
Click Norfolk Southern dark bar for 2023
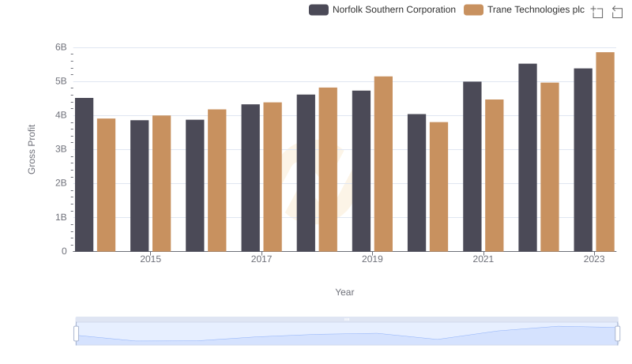click(x=583, y=159)
